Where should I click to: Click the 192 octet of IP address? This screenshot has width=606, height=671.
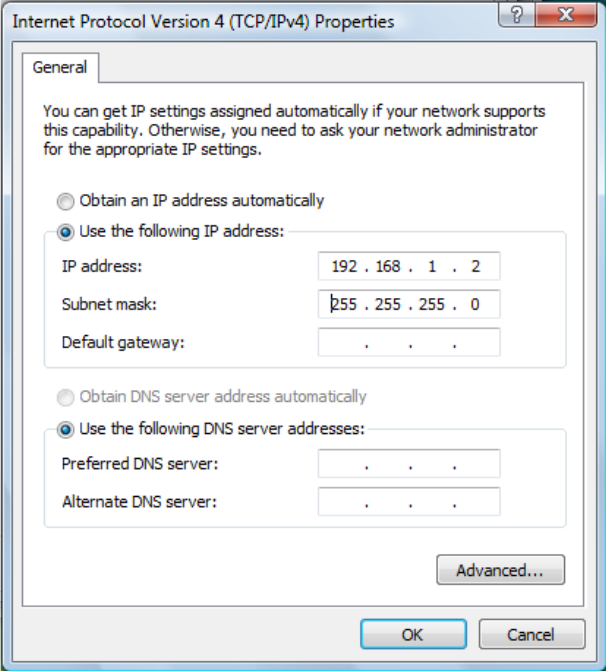click(x=344, y=267)
